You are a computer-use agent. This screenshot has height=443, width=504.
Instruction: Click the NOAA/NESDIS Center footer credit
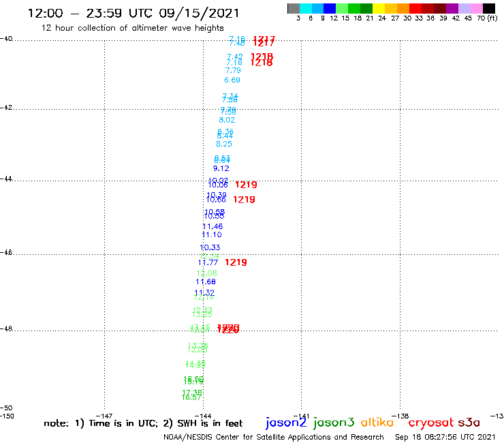pos(274,437)
